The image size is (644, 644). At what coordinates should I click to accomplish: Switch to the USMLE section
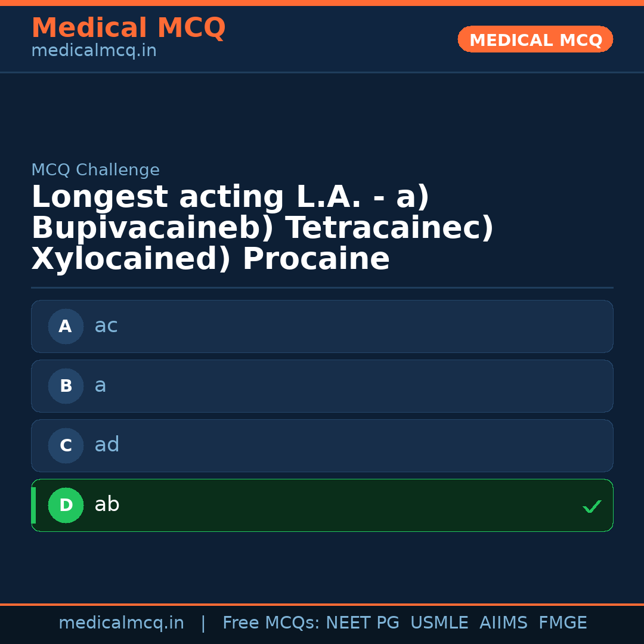click(439, 623)
